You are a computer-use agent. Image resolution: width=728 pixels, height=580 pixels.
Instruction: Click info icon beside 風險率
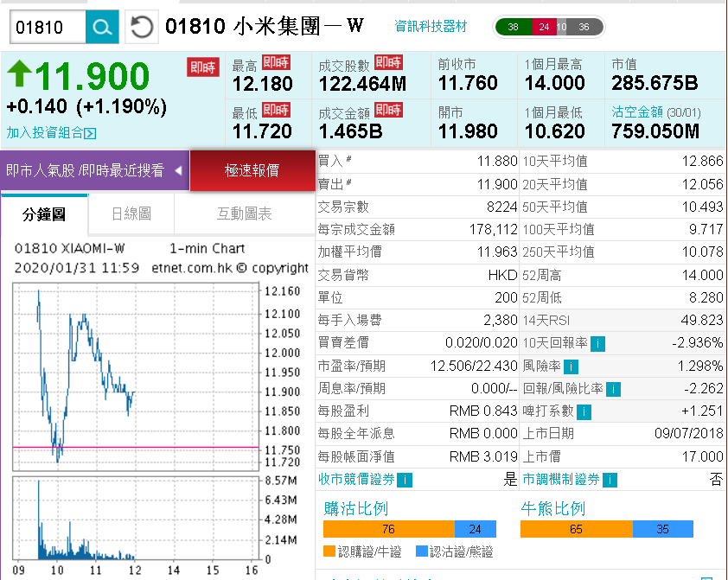(571, 366)
